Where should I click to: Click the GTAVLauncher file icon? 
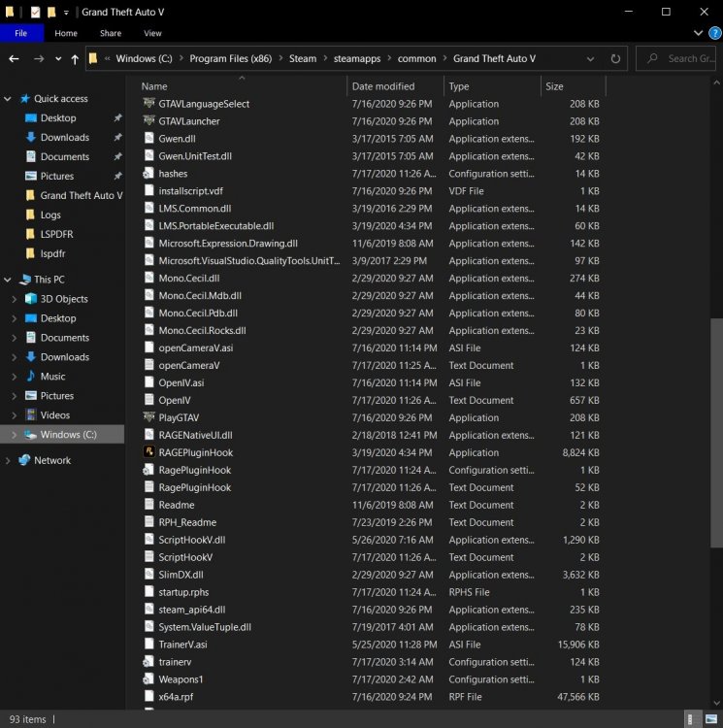(x=148, y=121)
